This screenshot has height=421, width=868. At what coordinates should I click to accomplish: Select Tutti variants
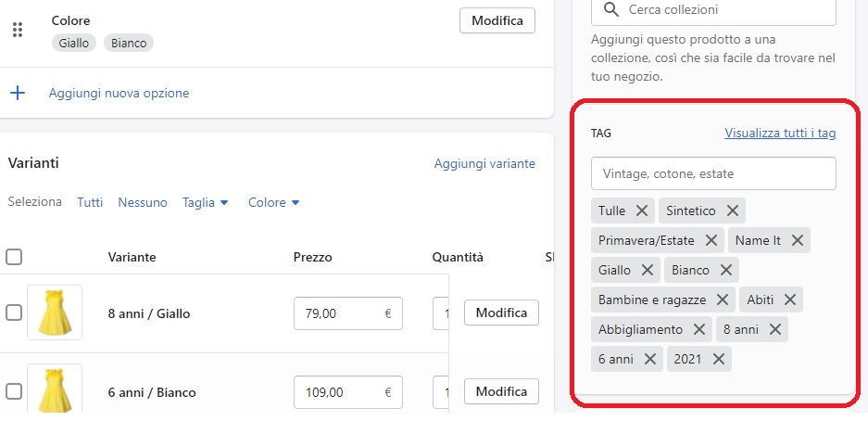pos(90,203)
